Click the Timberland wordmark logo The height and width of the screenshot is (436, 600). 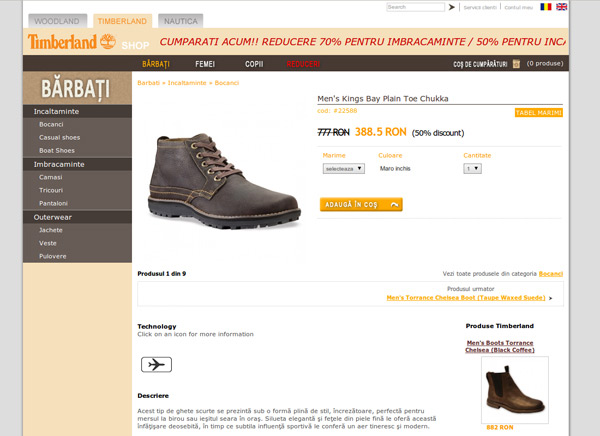[x=62, y=42]
